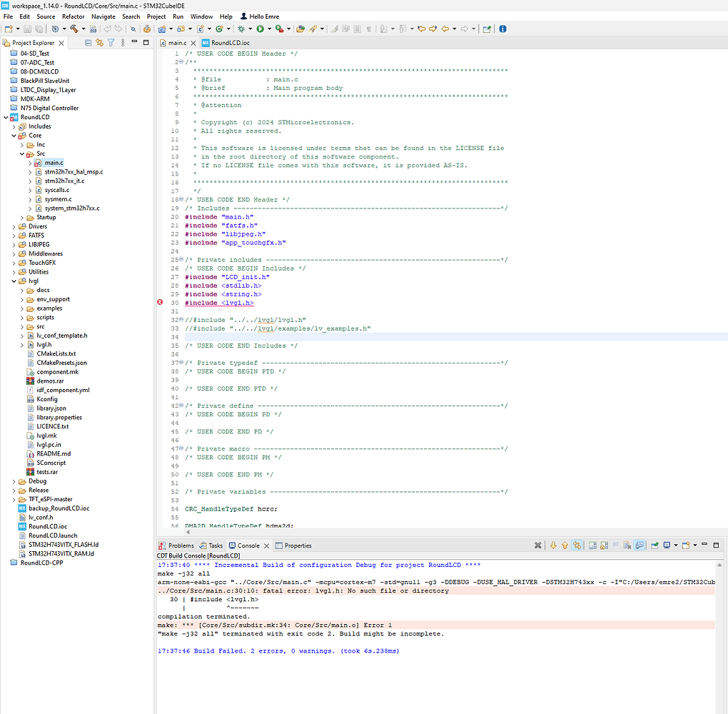Click the error marker beside line 30
This screenshot has width=728, height=714.
coord(160,303)
